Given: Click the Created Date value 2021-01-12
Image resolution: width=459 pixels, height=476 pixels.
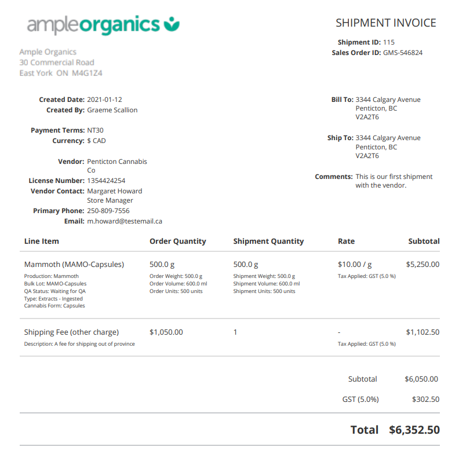Looking at the screenshot, I should pyautogui.click(x=104, y=100).
